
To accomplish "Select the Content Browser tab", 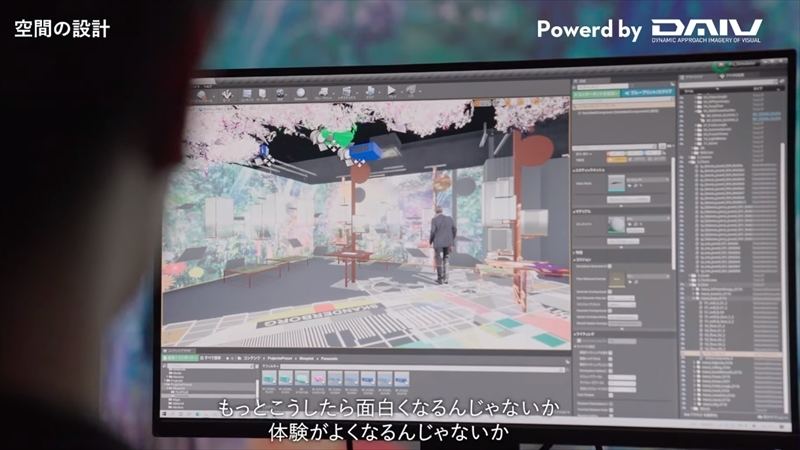I will click(x=180, y=351).
